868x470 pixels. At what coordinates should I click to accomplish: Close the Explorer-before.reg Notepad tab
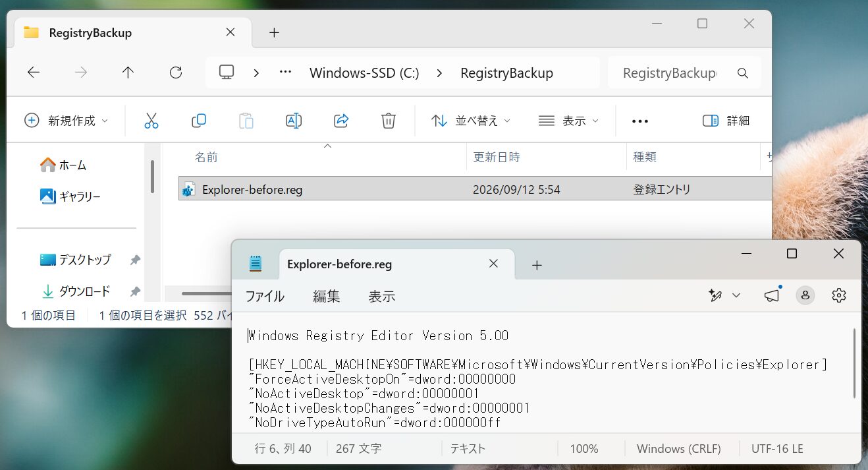pos(493,264)
